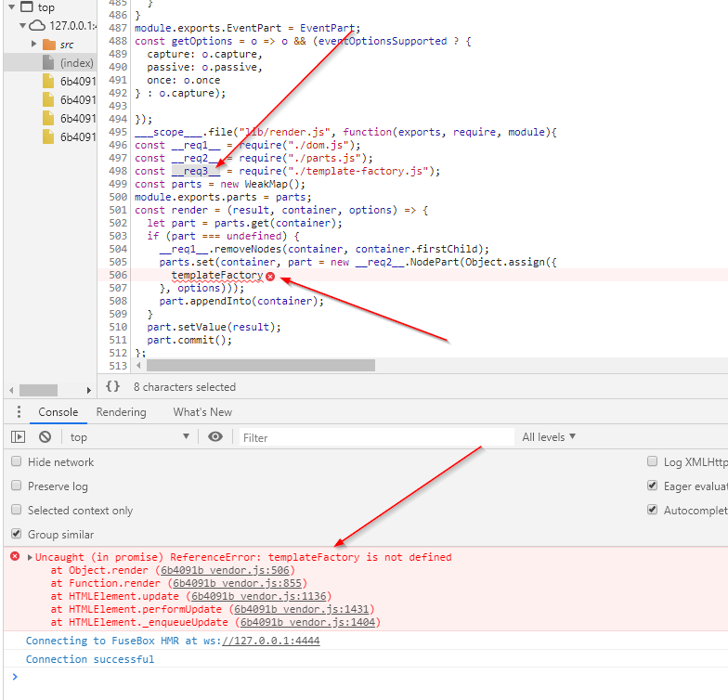Click code editor scrollbar left arrow
The height and width of the screenshot is (700, 728).
(138, 366)
